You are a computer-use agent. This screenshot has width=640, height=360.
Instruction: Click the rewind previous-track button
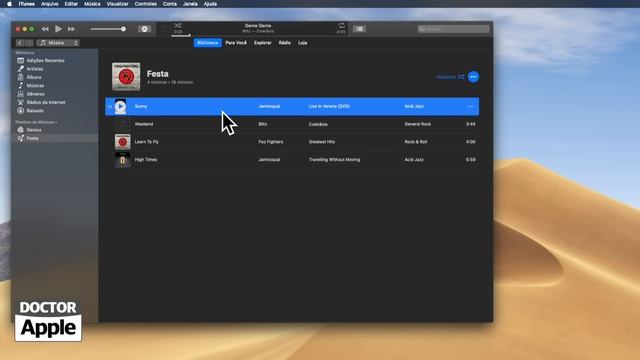[x=45, y=29]
